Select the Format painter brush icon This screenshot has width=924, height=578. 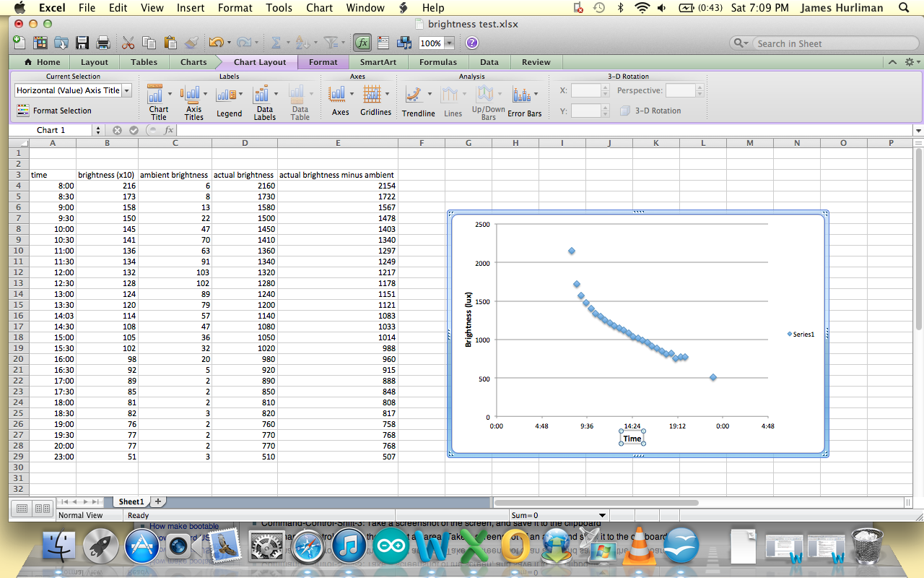coord(191,43)
